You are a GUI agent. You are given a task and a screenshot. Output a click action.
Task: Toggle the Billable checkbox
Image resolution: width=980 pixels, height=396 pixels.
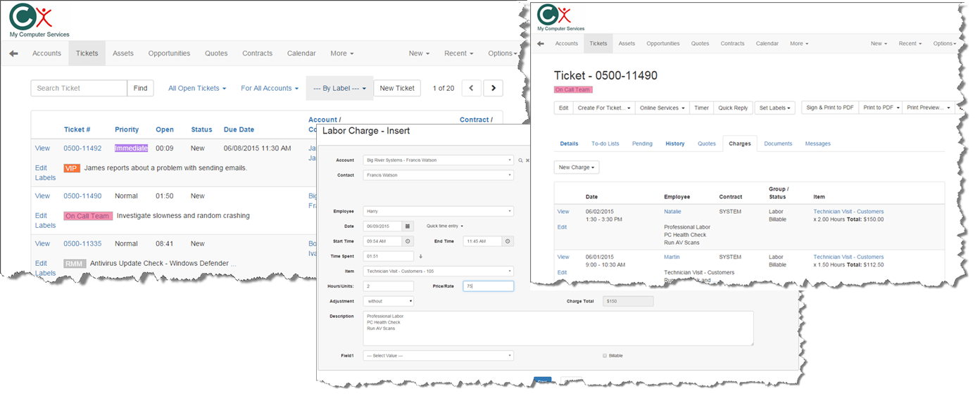pyautogui.click(x=605, y=356)
